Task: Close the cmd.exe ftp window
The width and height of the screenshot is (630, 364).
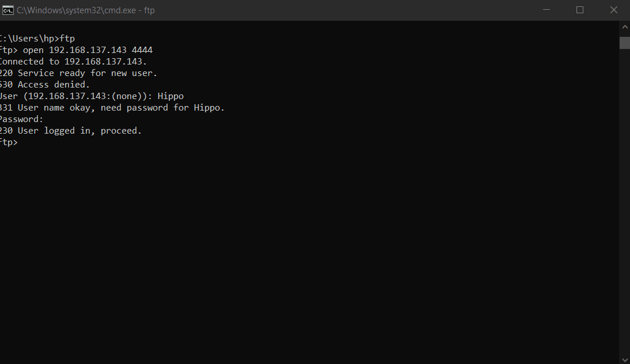Action: 613,10
